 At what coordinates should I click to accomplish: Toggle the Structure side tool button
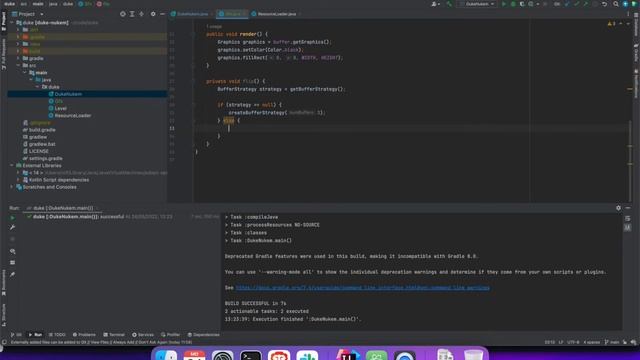[x=4, y=315]
